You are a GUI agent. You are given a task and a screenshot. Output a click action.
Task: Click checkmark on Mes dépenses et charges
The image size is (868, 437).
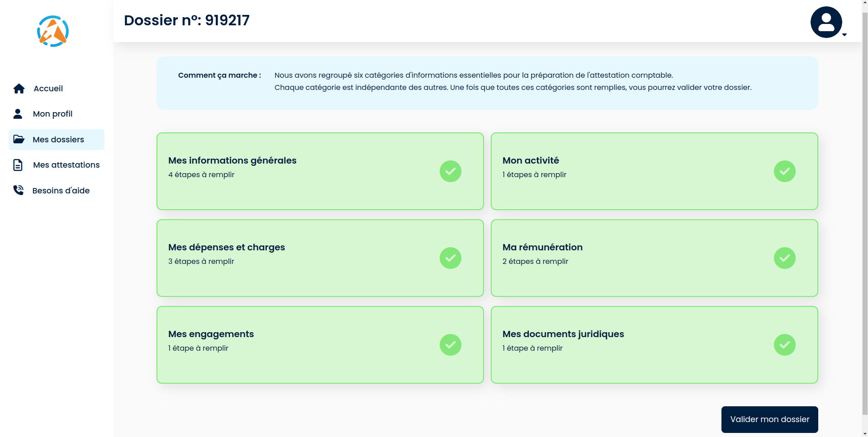[x=451, y=258]
